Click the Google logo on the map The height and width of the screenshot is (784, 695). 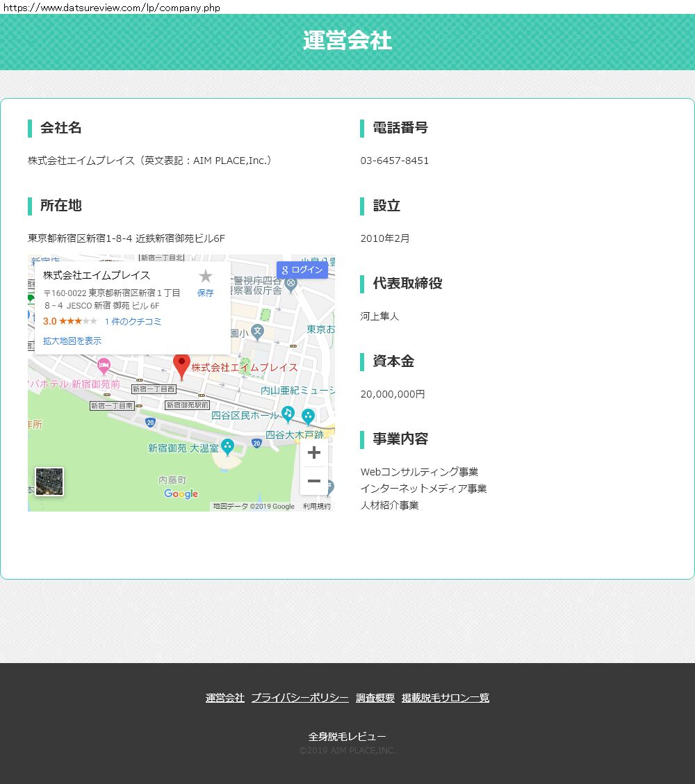point(181,494)
